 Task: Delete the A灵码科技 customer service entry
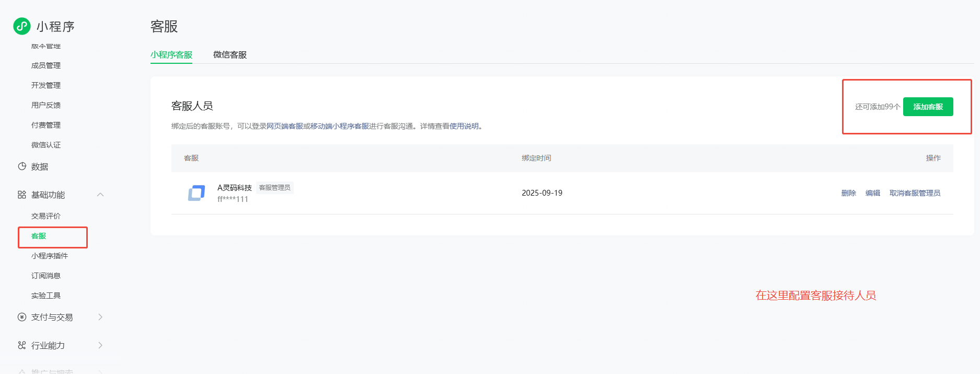848,193
